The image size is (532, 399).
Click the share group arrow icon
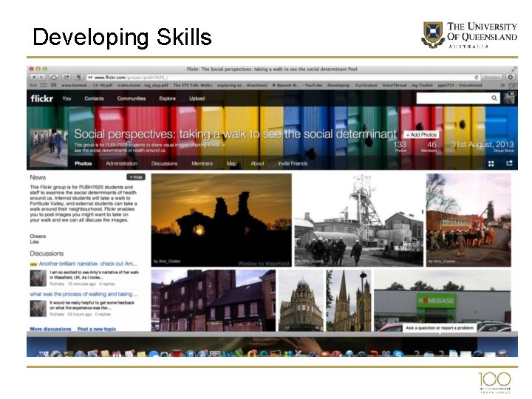(509, 163)
